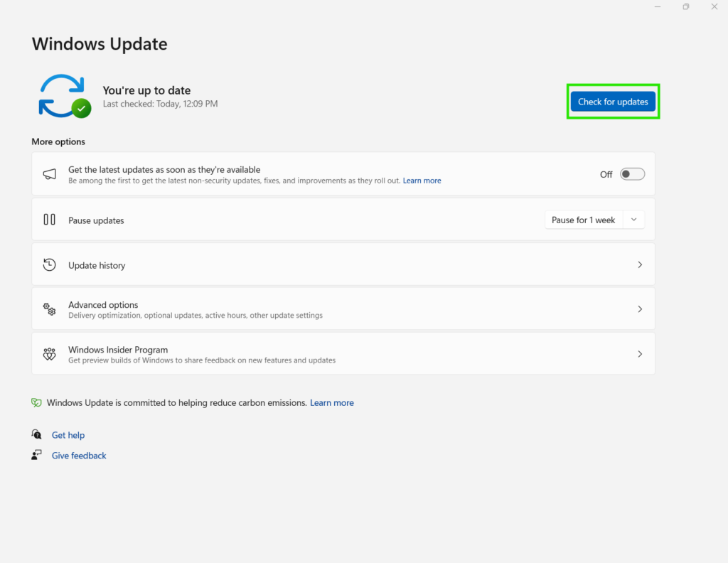
Task: Open the Get help link
Action: 68,435
